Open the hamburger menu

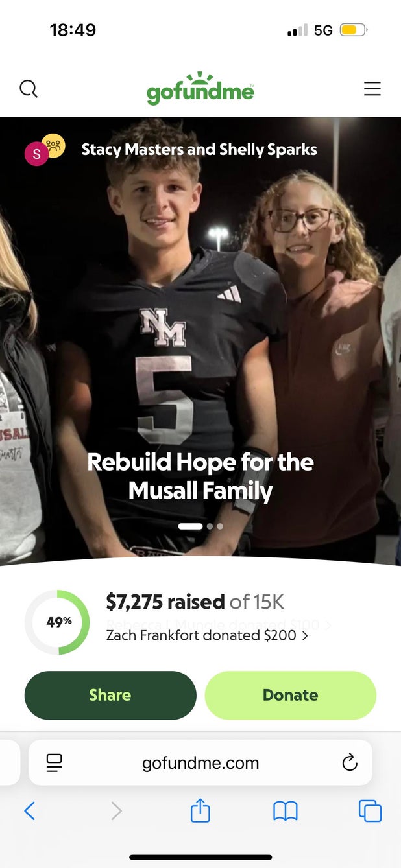(372, 89)
